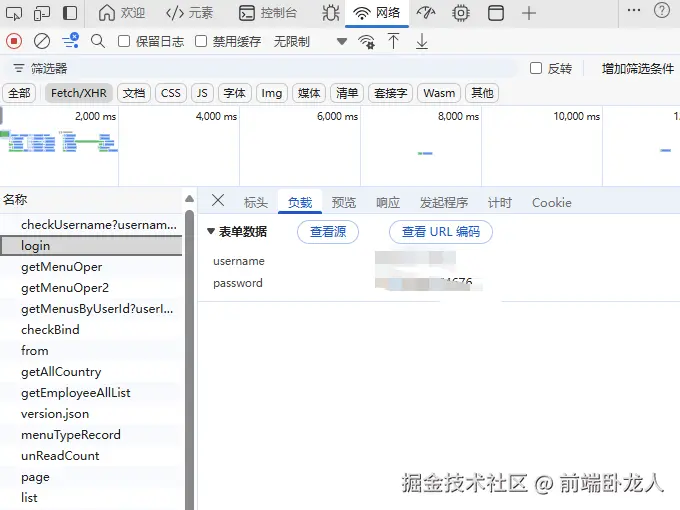This screenshot has width=680, height=510.
Task: Check the Invert (反转) checkbox
Action: coord(536,68)
